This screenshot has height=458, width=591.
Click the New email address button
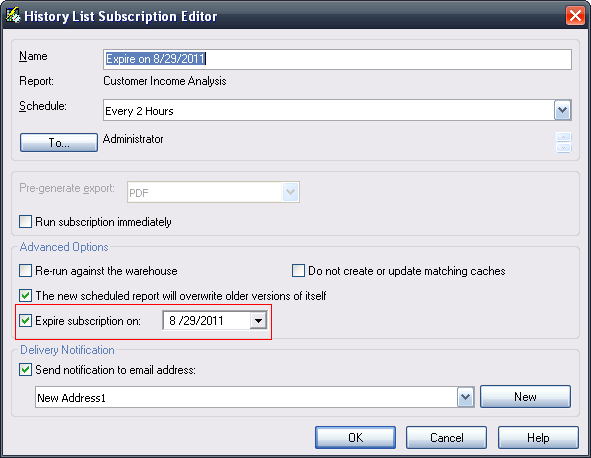pos(525,397)
